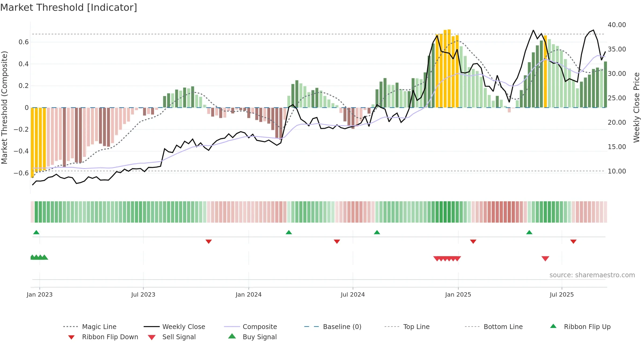
Task: Toggle the Composite legend entry
Action: [250, 327]
